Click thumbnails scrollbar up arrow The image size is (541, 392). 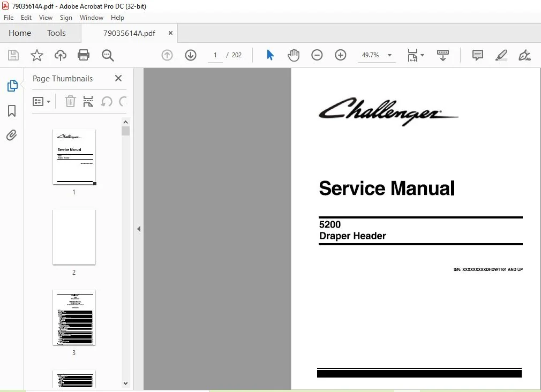pyautogui.click(x=125, y=122)
